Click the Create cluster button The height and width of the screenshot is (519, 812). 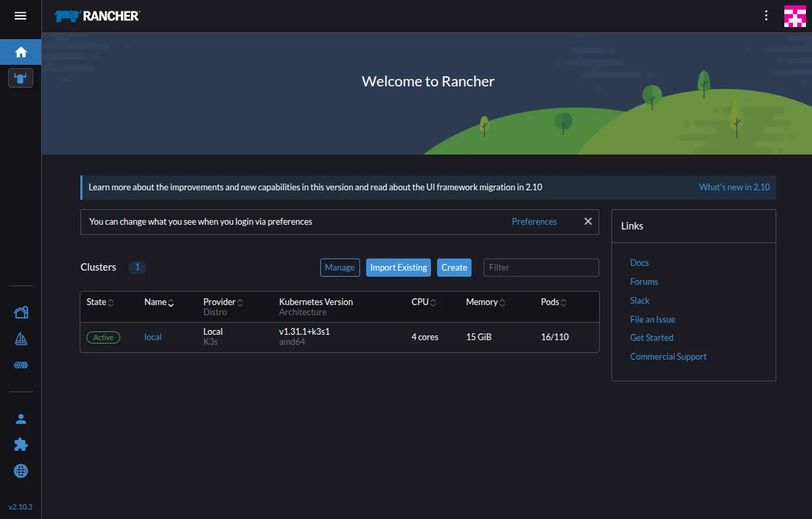[x=454, y=267]
